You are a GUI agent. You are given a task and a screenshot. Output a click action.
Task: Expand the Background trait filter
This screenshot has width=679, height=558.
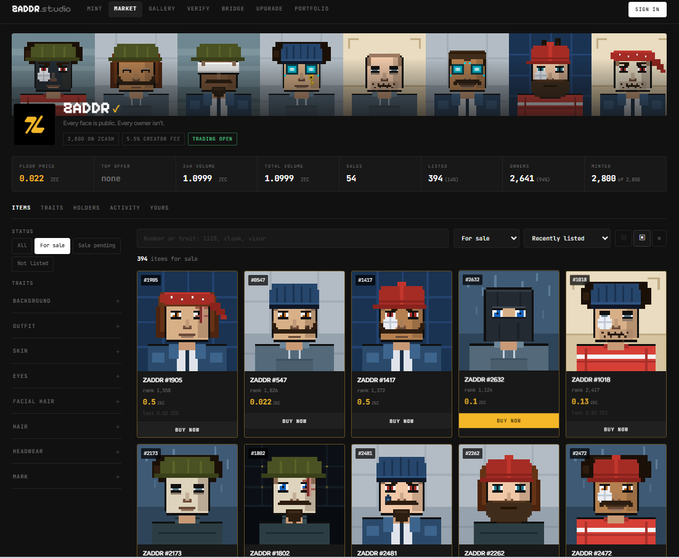66,301
